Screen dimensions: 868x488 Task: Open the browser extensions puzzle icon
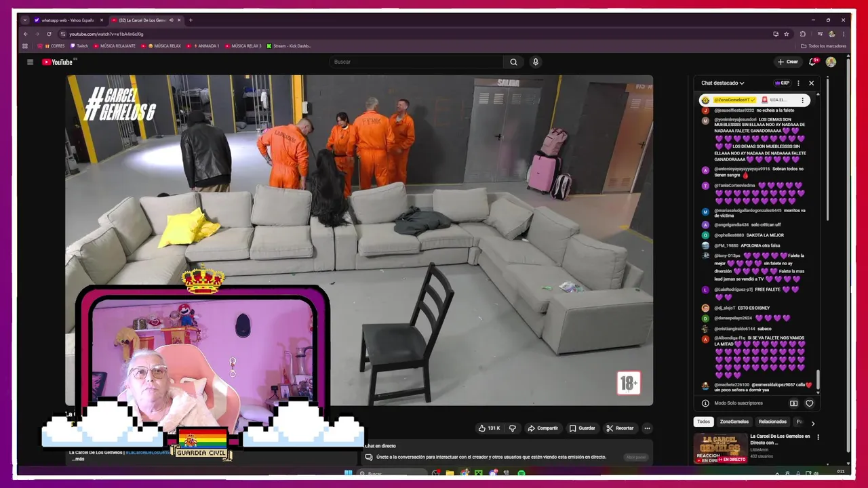coord(803,34)
